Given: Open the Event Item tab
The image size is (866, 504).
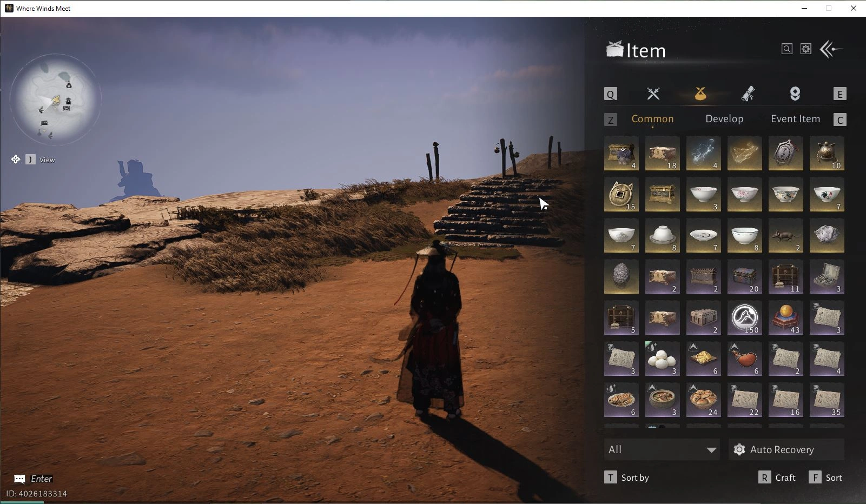Looking at the screenshot, I should (795, 119).
